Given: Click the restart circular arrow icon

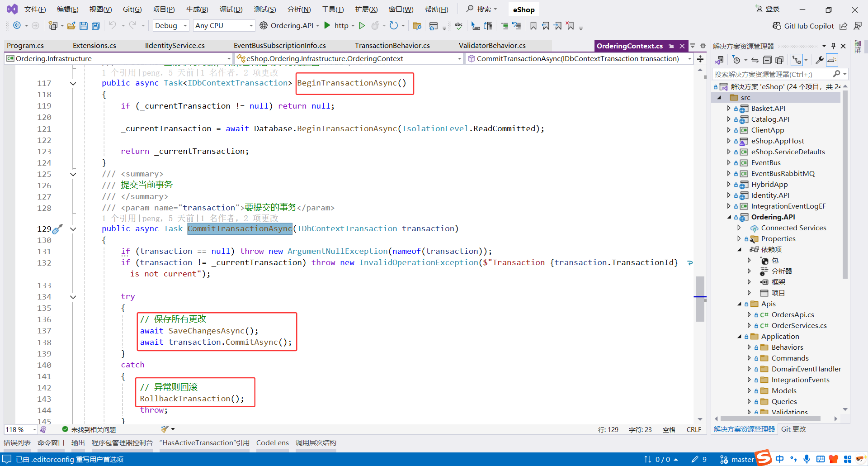Looking at the screenshot, I should click(394, 26).
